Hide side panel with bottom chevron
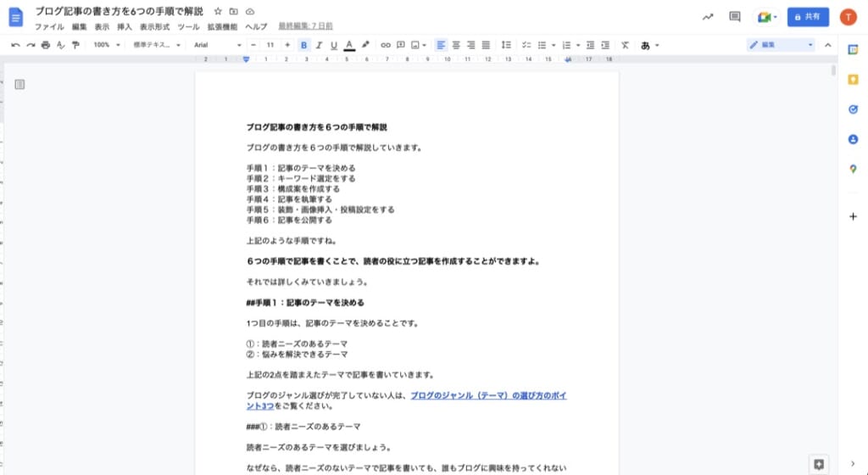868x475 pixels. 853,464
